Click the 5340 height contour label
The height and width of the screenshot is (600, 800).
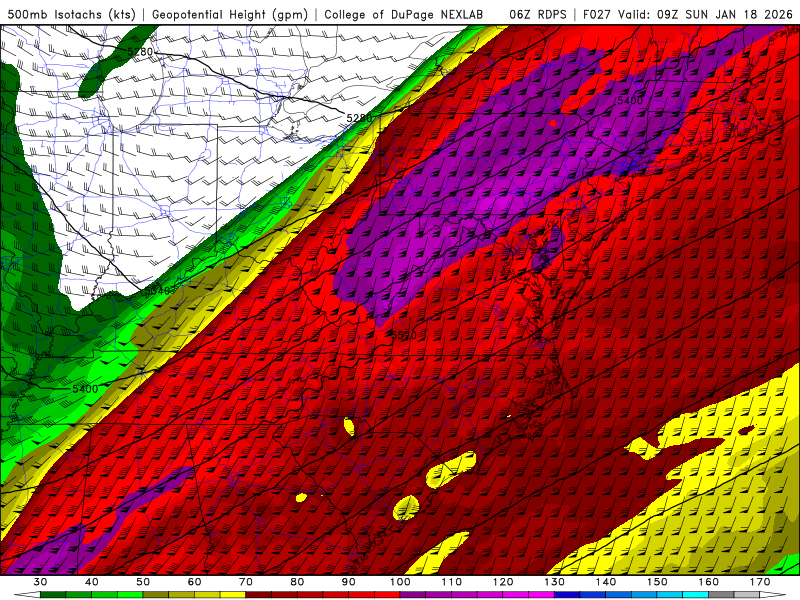click(x=158, y=291)
